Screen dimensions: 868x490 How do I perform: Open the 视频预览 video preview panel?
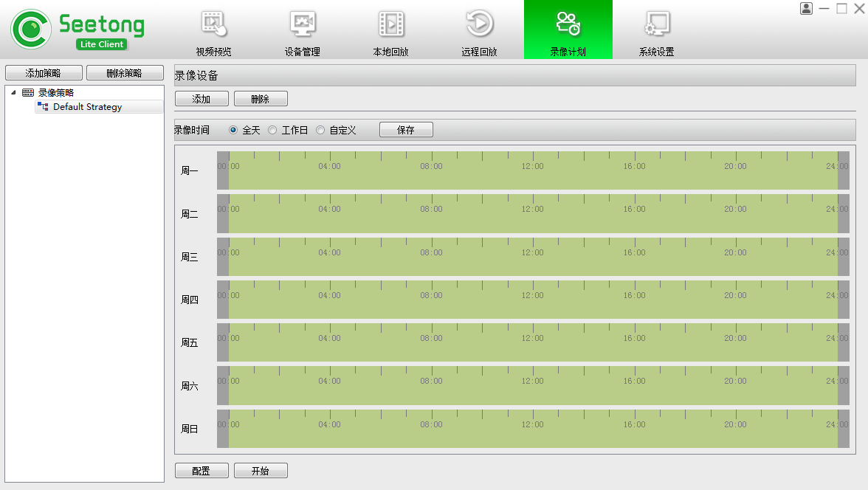tap(213, 30)
